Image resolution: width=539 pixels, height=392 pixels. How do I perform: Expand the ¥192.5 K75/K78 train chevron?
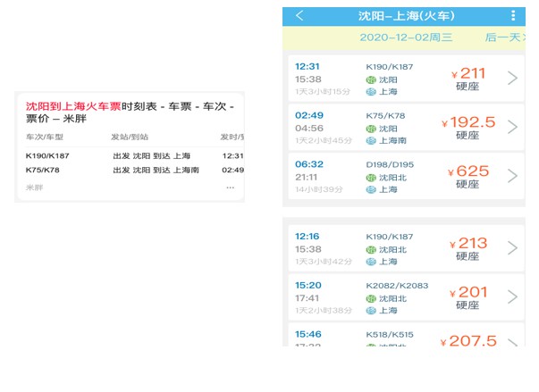[512, 127]
